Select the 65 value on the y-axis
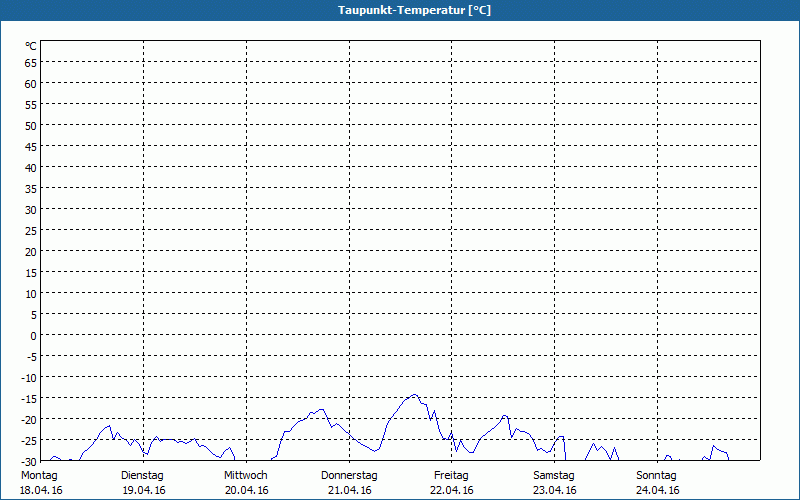This screenshot has height=500, width=800. pyautogui.click(x=31, y=62)
